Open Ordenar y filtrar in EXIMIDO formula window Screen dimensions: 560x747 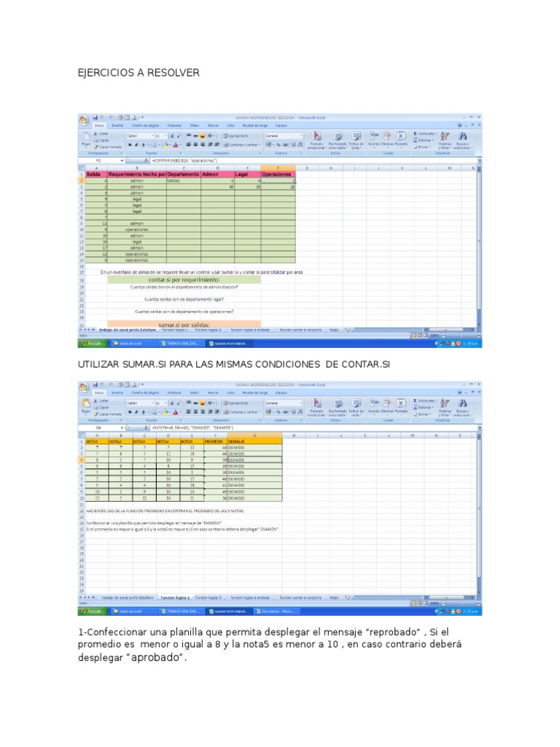click(445, 408)
